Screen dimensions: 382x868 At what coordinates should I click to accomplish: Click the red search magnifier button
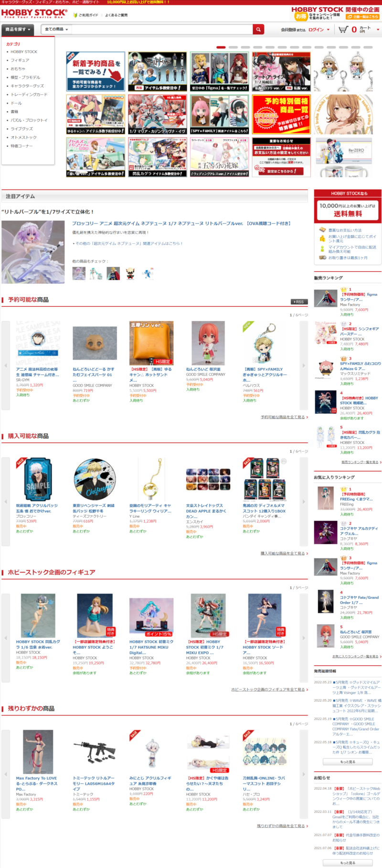[258, 29]
